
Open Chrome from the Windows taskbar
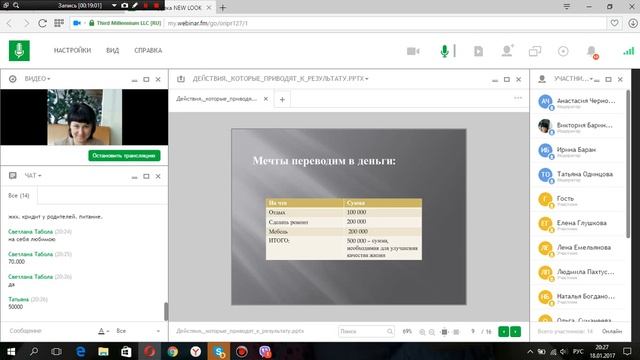pyautogui.click(x=173, y=351)
